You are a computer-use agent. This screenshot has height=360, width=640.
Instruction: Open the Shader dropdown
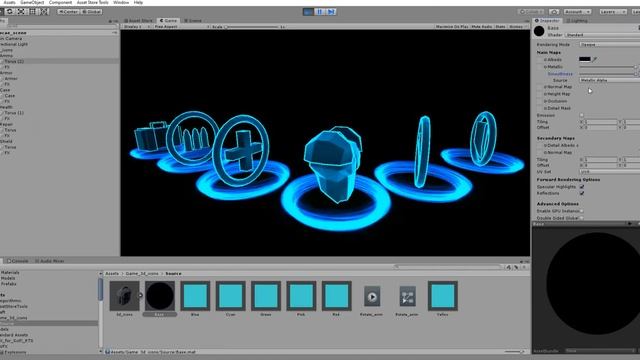(602, 35)
